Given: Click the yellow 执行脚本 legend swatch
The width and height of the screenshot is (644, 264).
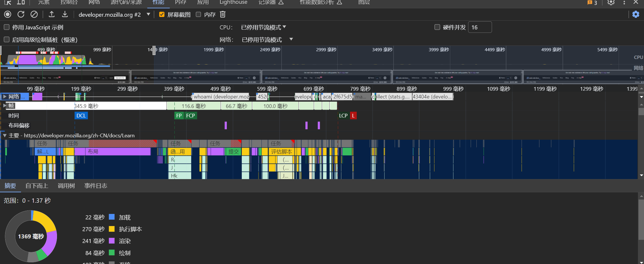Looking at the screenshot, I should click(112, 229).
